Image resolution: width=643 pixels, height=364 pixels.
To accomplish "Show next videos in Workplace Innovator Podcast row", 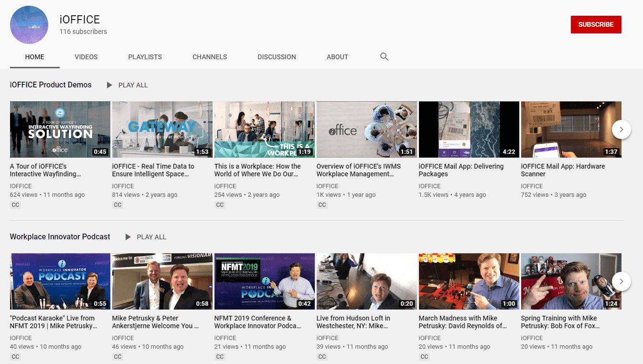I will pyautogui.click(x=621, y=281).
